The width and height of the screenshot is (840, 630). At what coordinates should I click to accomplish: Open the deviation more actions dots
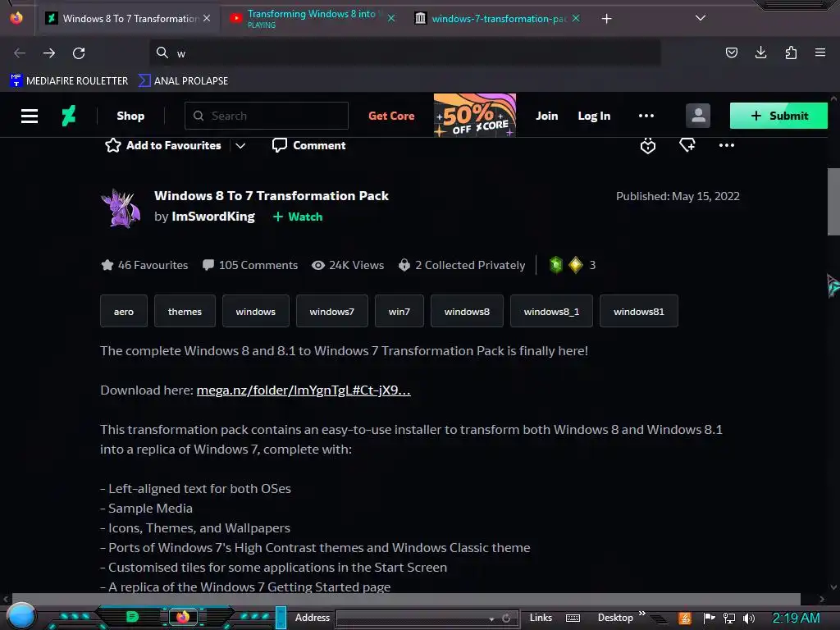[727, 145]
